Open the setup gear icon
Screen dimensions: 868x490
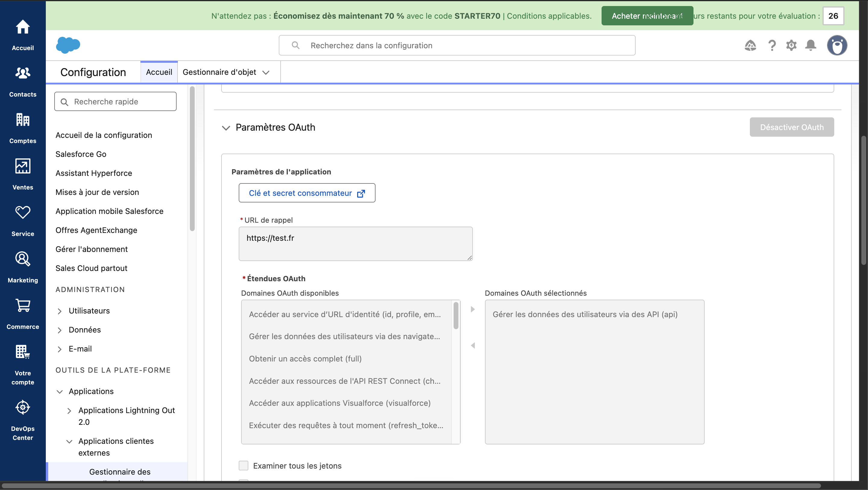pyautogui.click(x=791, y=45)
